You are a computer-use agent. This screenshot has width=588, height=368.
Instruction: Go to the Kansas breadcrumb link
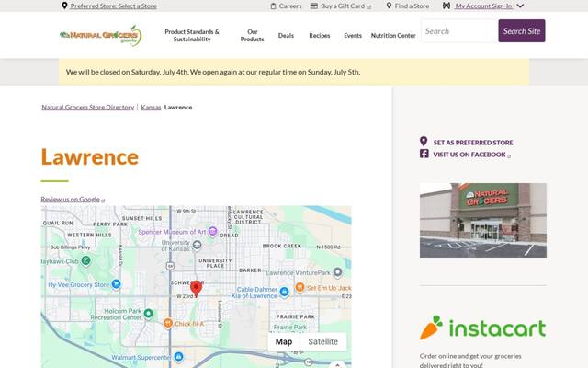pos(151,107)
